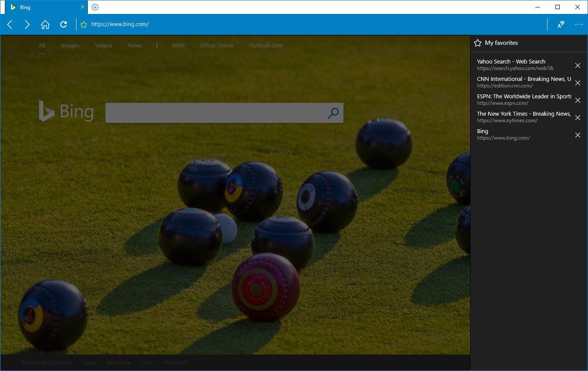Add a new tab with plus icon
Screen dimensions: 588x371
tap(95, 7)
